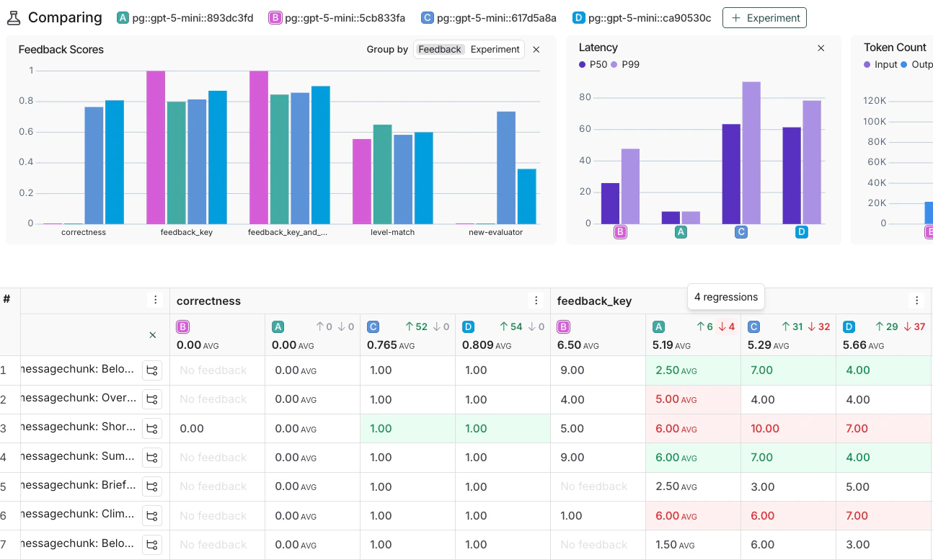Image resolution: width=933 pixels, height=560 pixels.
Task: Click the B badge under the Latency chart
Action: coord(621,231)
